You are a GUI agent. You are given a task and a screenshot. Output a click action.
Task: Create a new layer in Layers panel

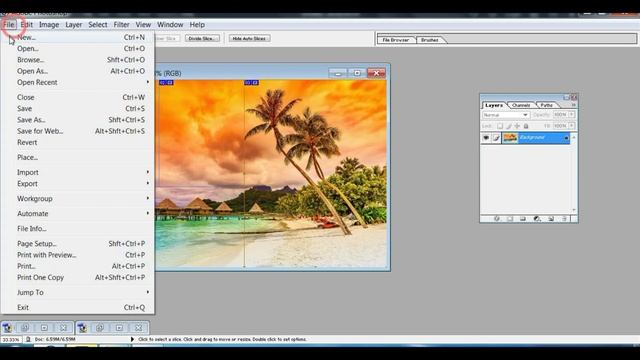551,219
